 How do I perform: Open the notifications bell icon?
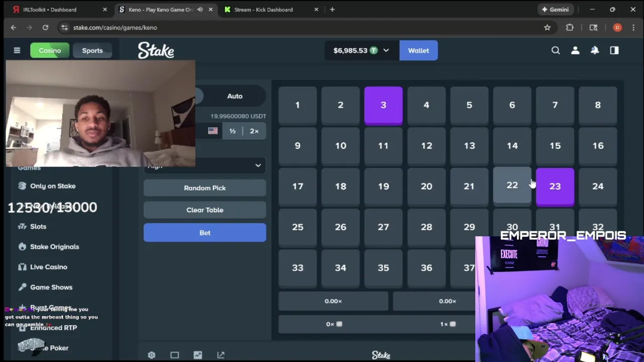(595, 50)
